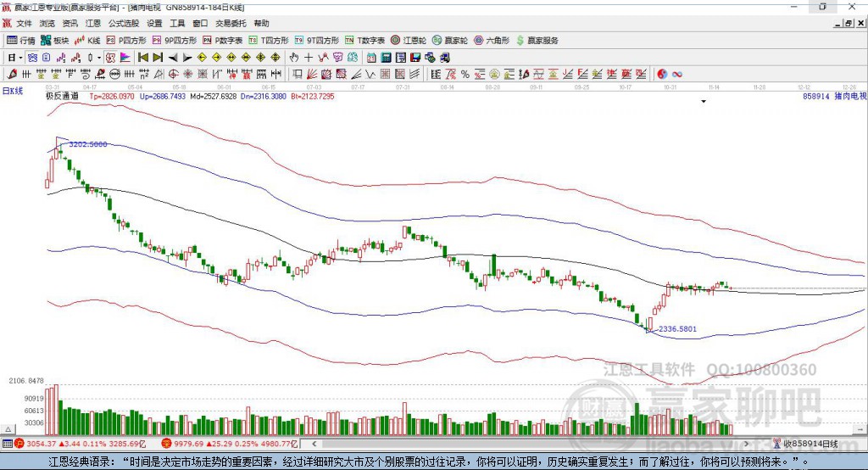Select the hand pan tool
868x470 pixels.
[x=294, y=58]
